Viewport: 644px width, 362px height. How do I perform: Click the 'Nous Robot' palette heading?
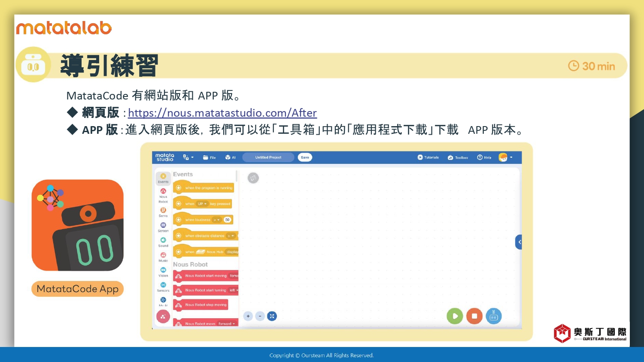[190, 265]
